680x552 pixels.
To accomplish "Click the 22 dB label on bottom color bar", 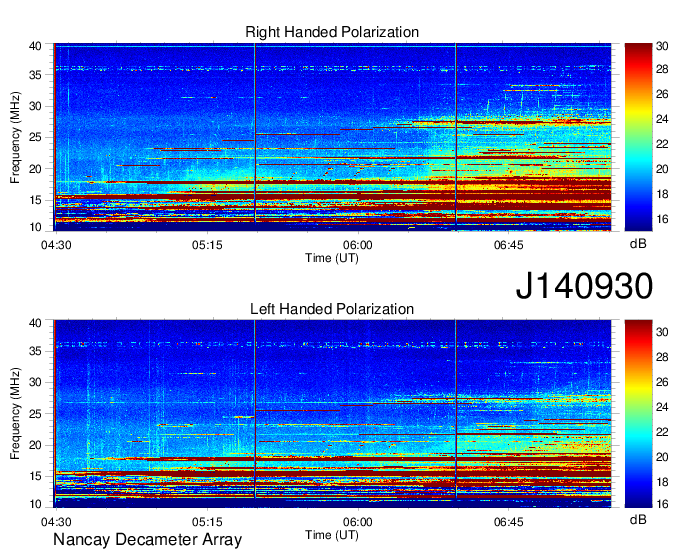I will (x=662, y=432).
